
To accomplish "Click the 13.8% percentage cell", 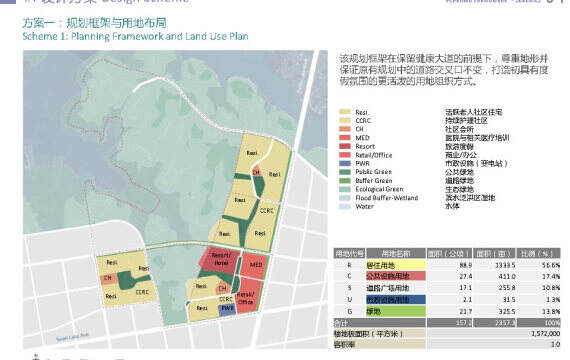I will (551, 311).
